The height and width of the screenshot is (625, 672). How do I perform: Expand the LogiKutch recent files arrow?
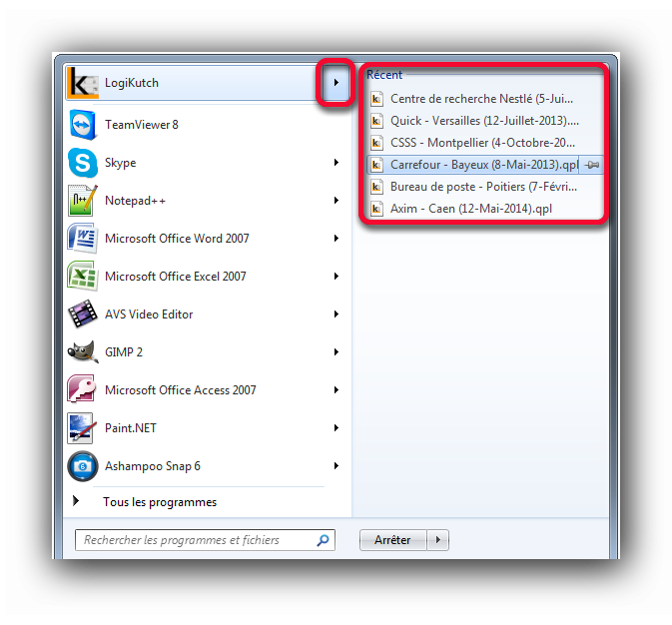pos(336,82)
